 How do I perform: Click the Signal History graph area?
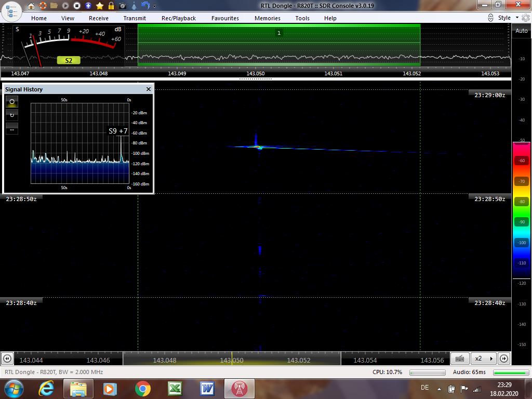pyautogui.click(x=79, y=143)
